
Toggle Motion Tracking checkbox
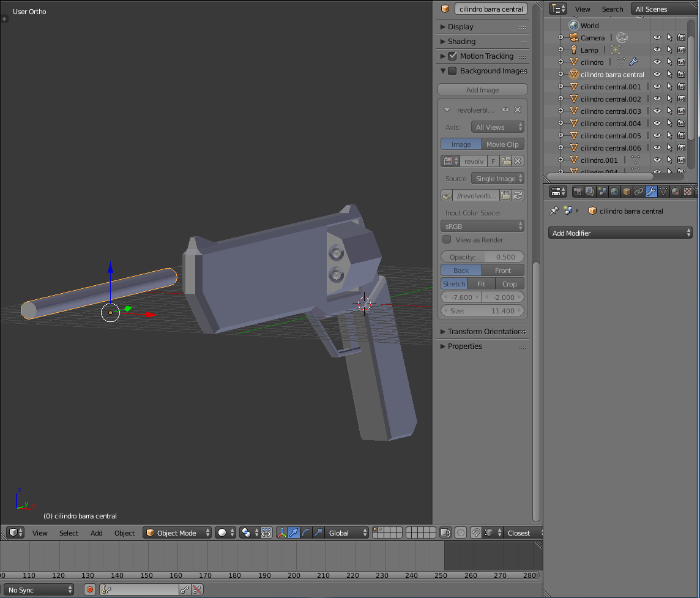(452, 56)
